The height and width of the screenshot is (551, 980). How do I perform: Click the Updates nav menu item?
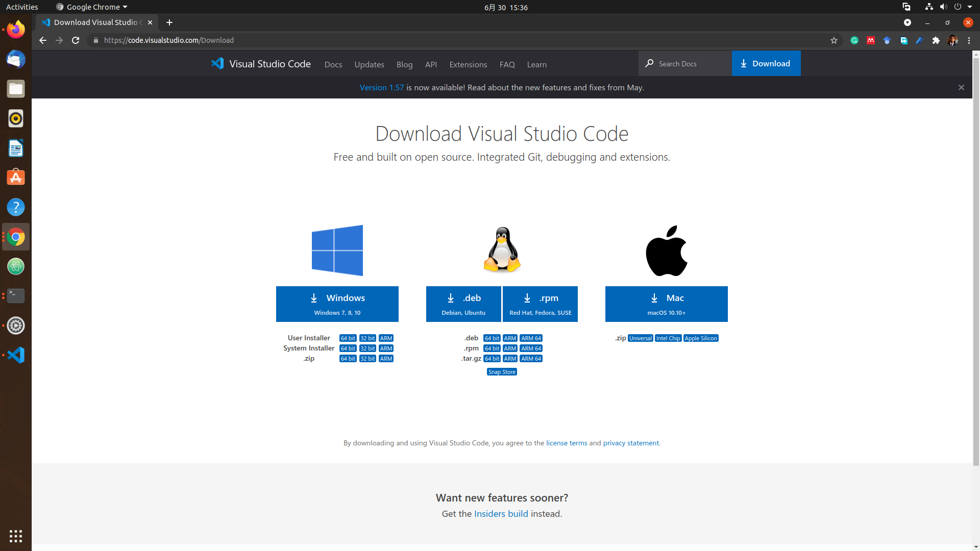click(369, 64)
